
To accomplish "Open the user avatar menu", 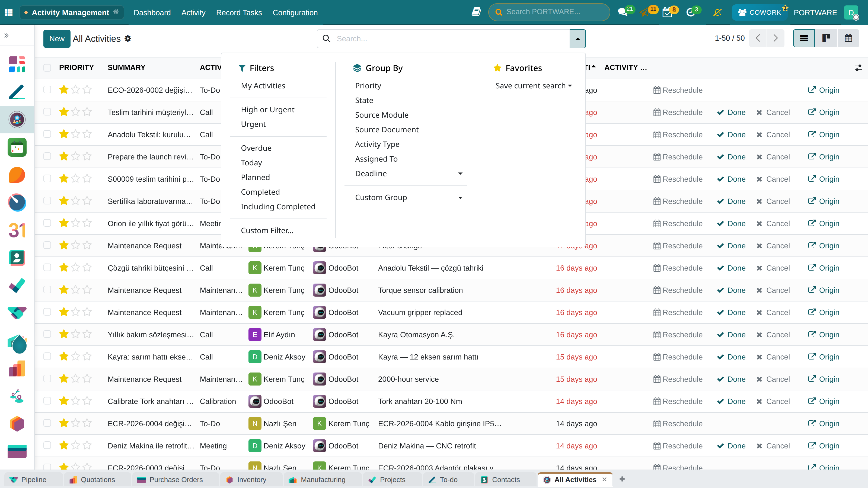I will (851, 12).
